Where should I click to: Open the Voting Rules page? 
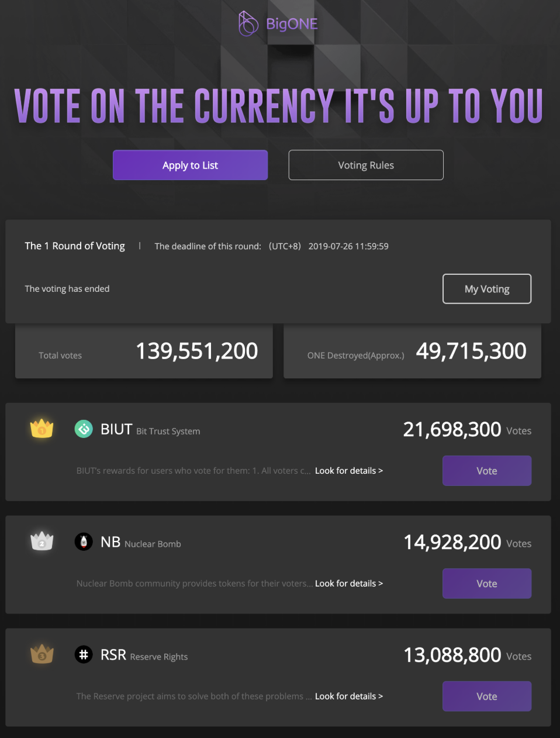pyautogui.click(x=366, y=165)
